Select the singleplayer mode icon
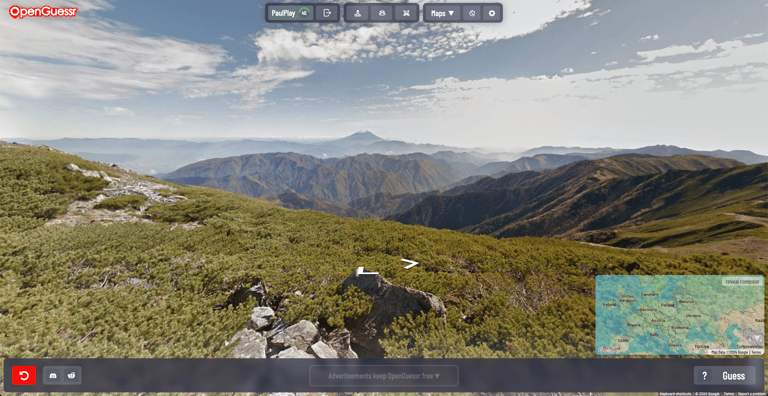The width and height of the screenshot is (768, 396). (x=358, y=13)
